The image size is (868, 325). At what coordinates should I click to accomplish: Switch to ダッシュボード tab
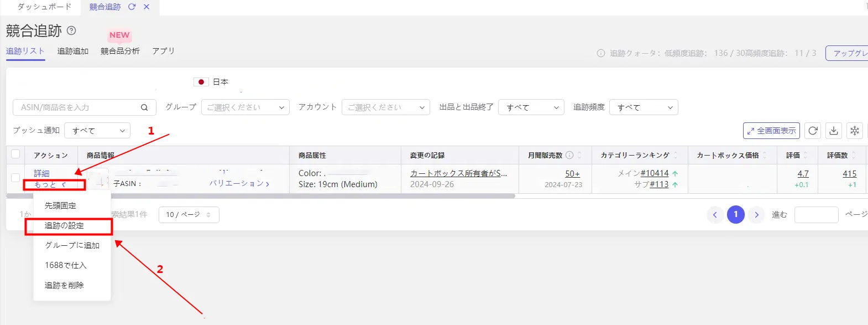(x=44, y=7)
